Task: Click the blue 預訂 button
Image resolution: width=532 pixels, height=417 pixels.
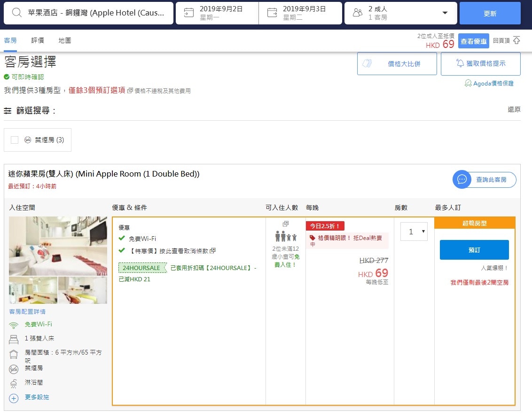Action: (474, 250)
